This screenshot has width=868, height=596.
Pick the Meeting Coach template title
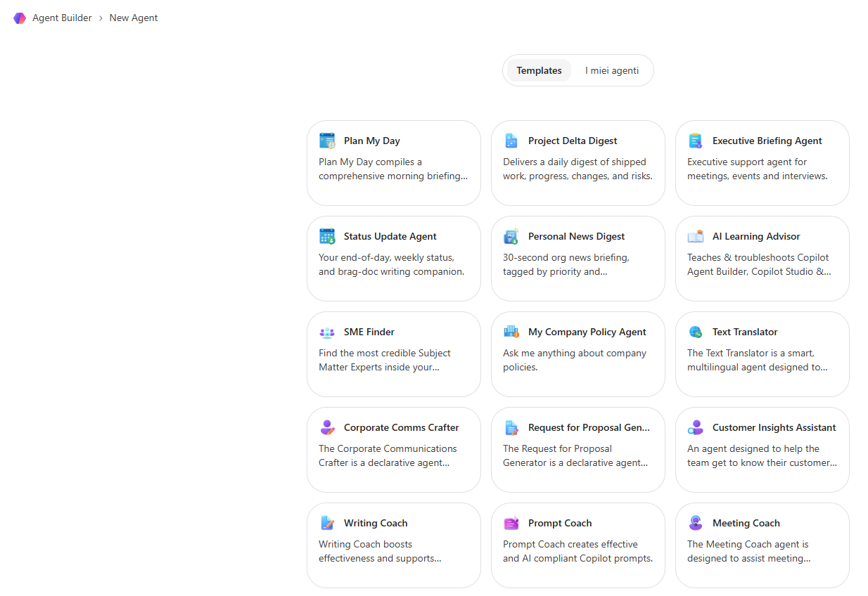tap(746, 523)
